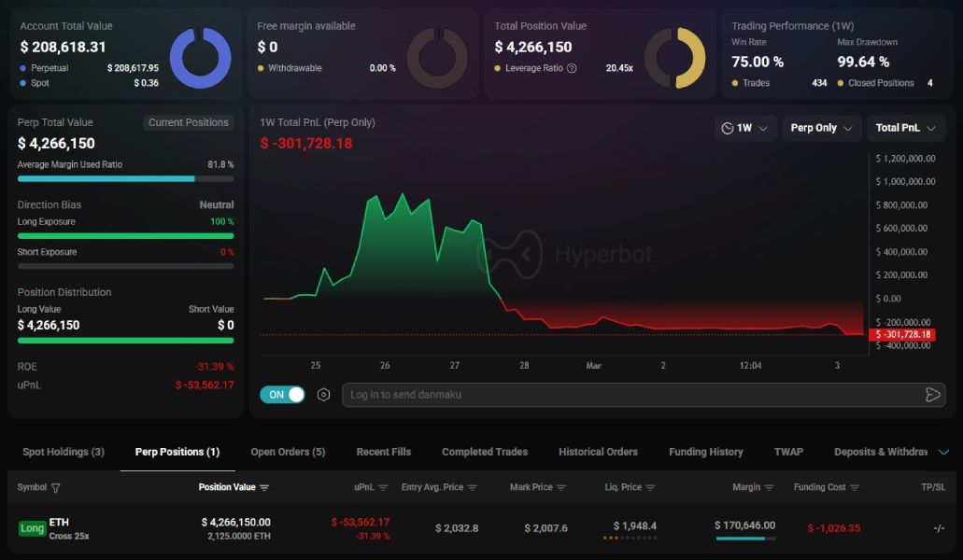Image resolution: width=963 pixels, height=560 pixels.
Task: Open the Perp Only filter dropdown
Action: [x=820, y=128]
